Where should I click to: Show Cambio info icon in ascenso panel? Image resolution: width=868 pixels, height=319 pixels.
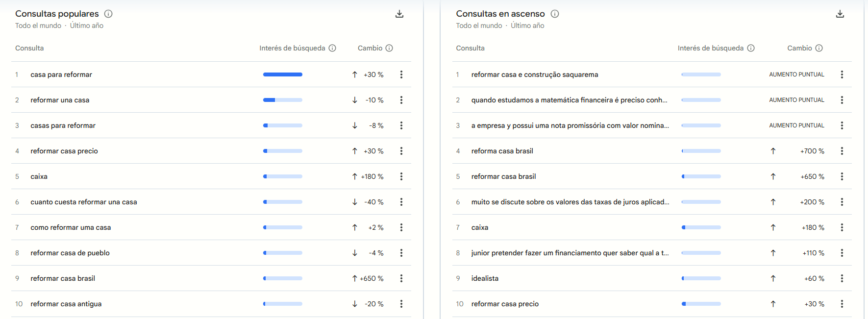coord(819,48)
